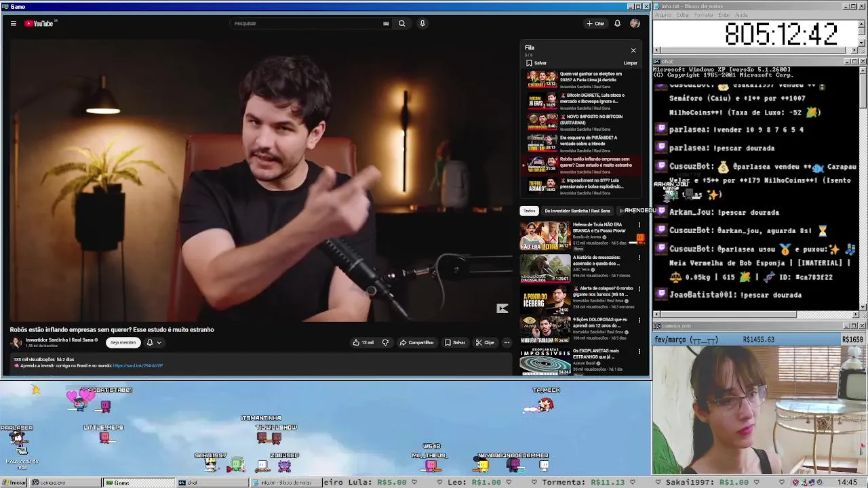Select De Investidor Sardinha | Raul Sena chip
Image resolution: width=868 pixels, height=488 pixels.
pyautogui.click(x=577, y=211)
